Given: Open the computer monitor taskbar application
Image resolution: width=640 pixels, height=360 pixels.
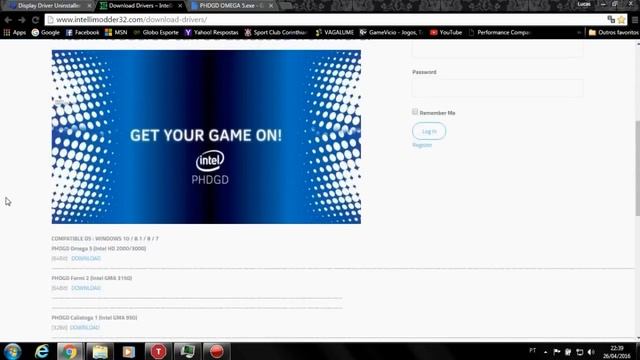Looking at the screenshot, I should [187, 351].
